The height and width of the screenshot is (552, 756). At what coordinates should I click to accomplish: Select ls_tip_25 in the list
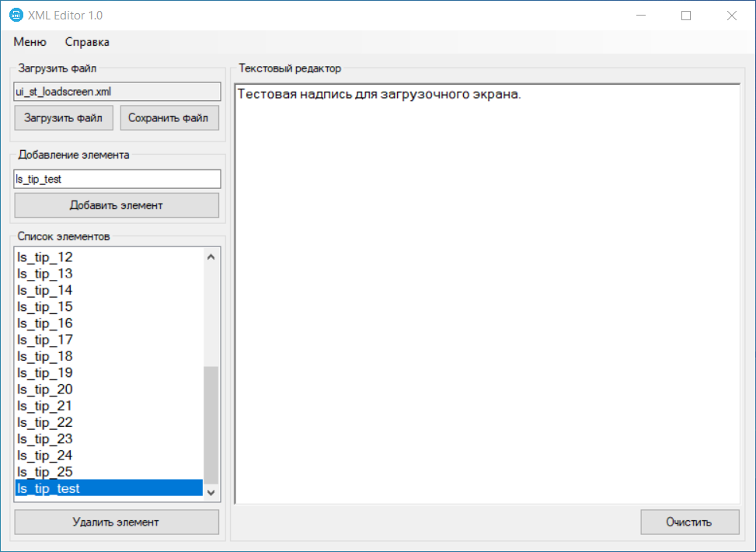point(109,472)
